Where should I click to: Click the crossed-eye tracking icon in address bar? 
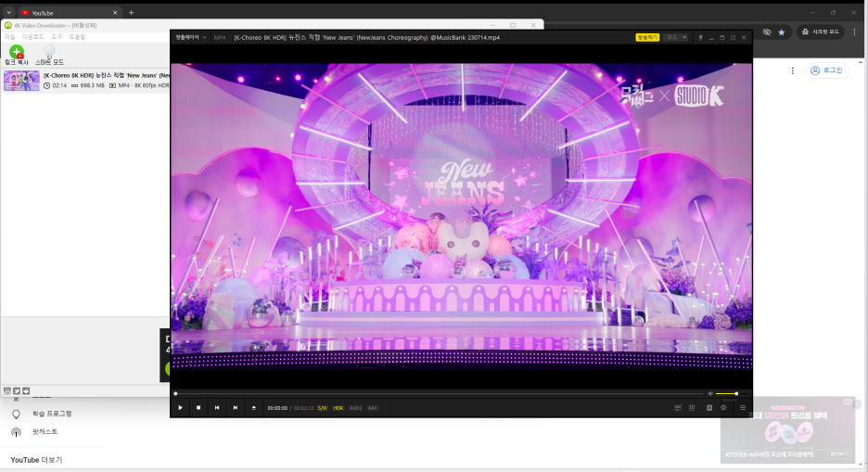click(x=767, y=32)
